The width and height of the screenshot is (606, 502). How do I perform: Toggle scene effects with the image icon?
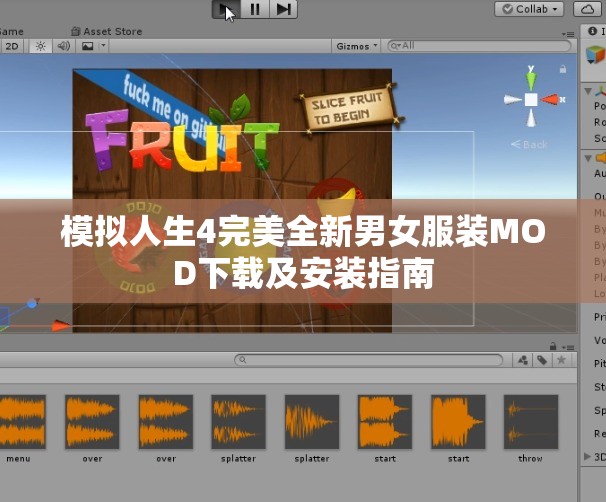tap(87, 46)
